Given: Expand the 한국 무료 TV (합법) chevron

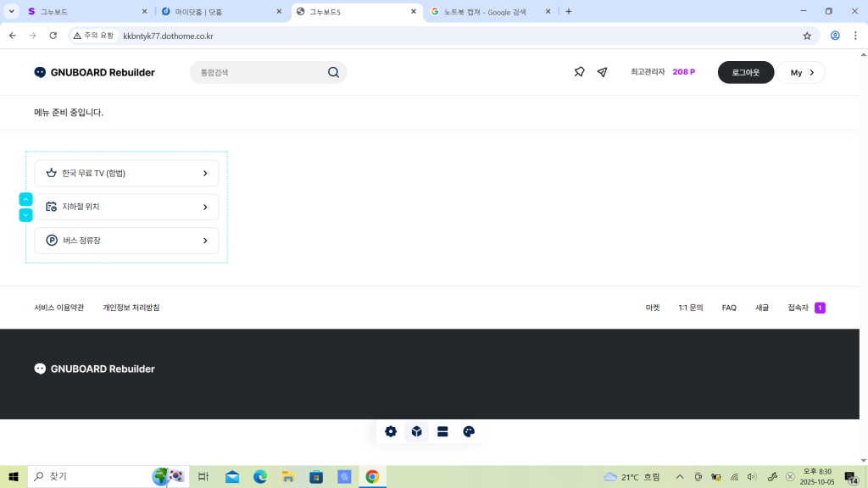Looking at the screenshot, I should pos(205,174).
